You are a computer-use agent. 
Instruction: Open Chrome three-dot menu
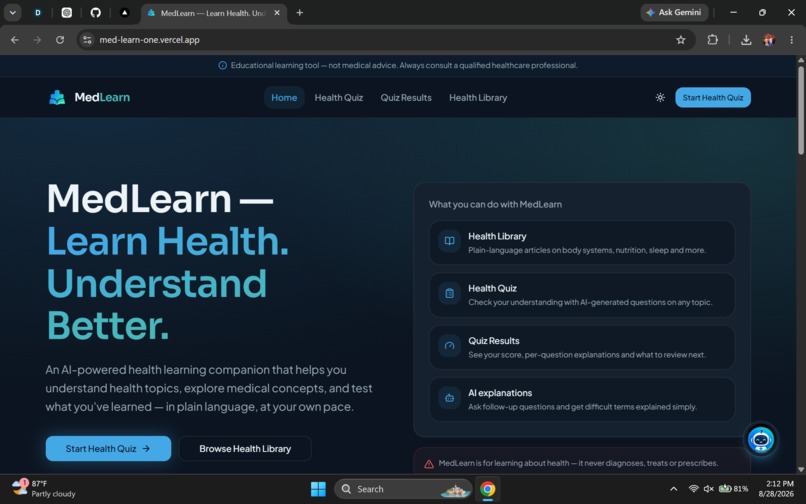(792, 40)
